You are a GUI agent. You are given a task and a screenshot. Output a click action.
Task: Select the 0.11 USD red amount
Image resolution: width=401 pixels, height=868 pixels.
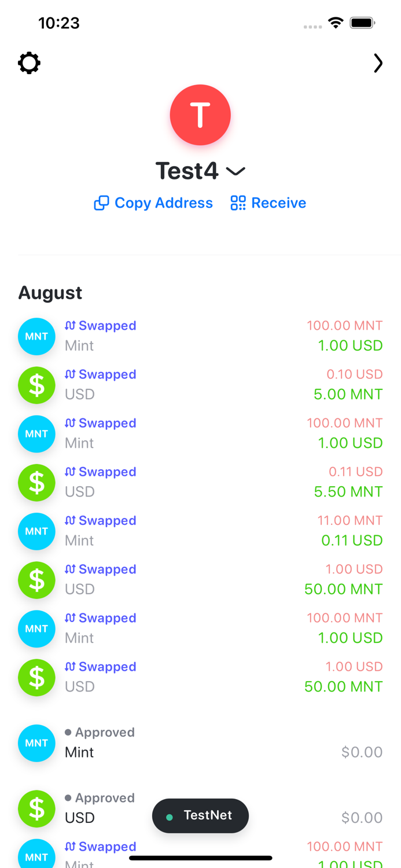(x=355, y=472)
